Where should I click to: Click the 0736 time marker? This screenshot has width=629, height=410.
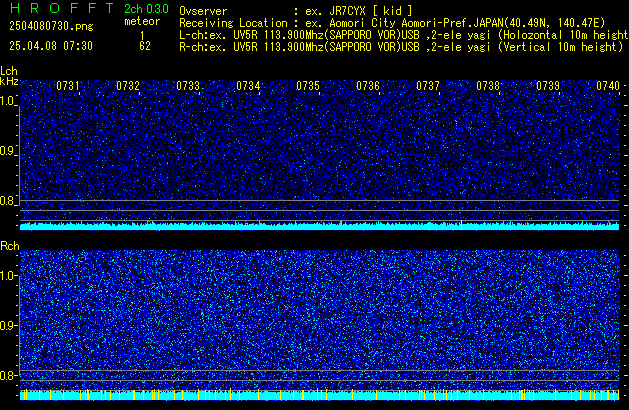click(x=368, y=86)
